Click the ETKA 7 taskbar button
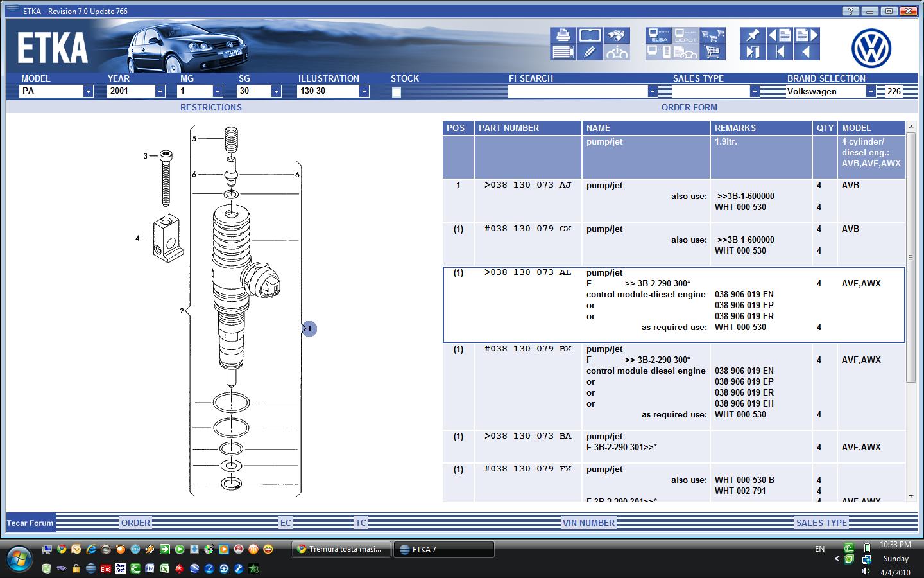 pyautogui.click(x=444, y=549)
